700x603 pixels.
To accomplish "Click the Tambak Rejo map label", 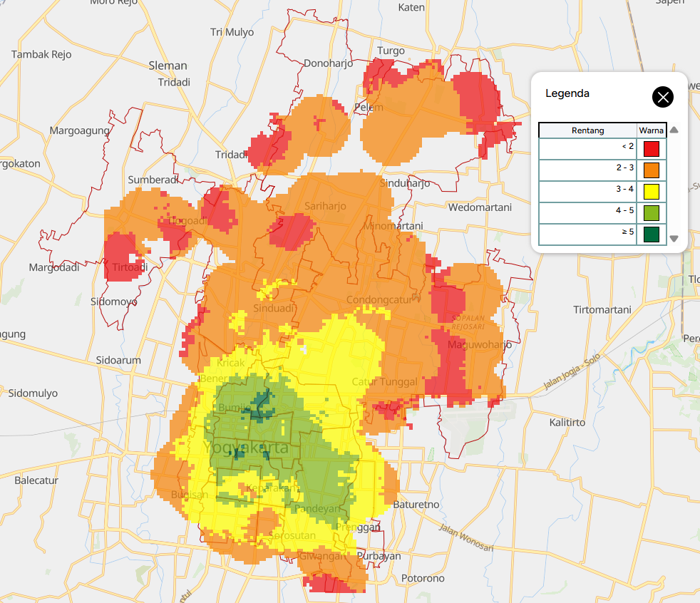I will [41, 54].
